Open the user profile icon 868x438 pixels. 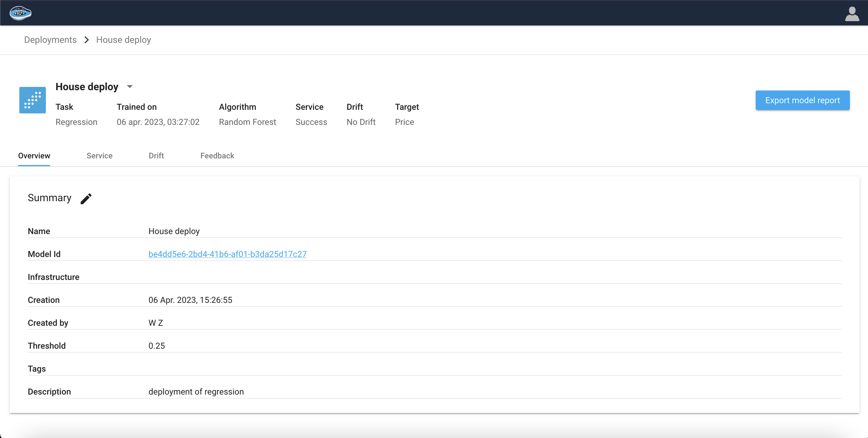852,14
